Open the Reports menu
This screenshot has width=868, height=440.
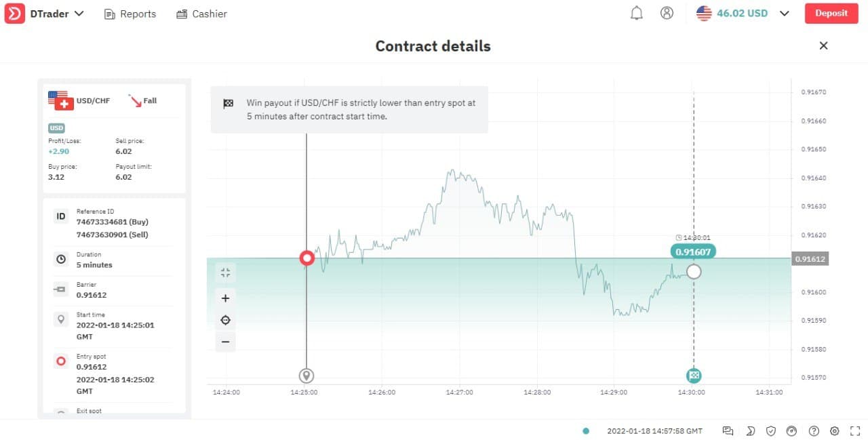tap(130, 14)
